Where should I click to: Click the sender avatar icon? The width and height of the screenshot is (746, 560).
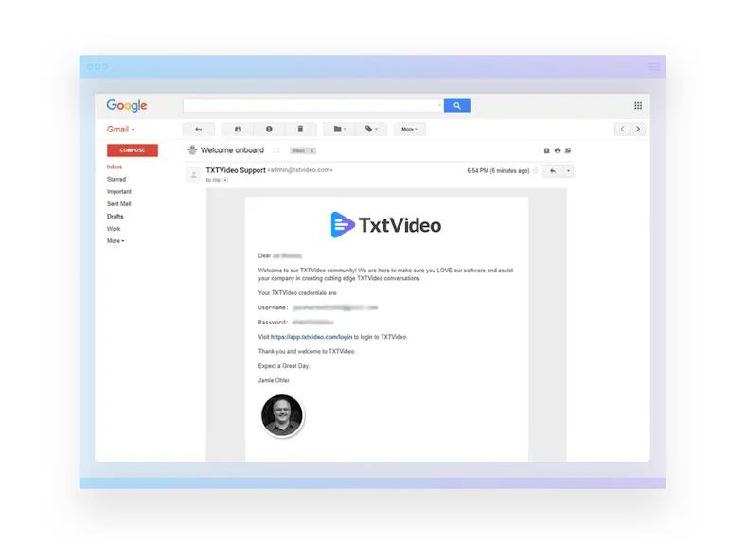[194, 175]
